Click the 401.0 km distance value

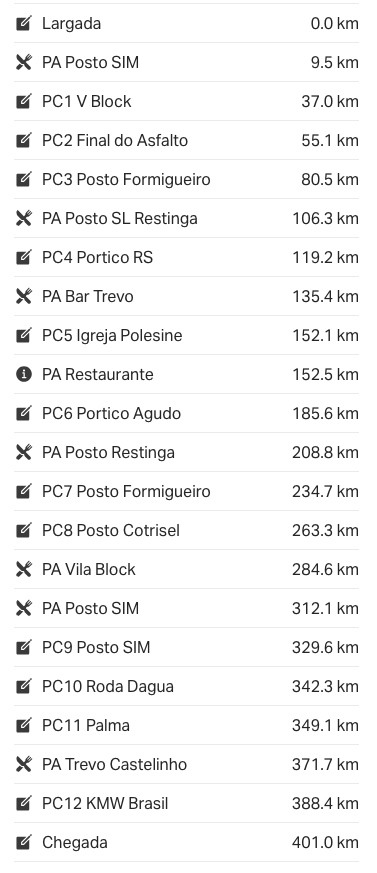pyautogui.click(x=325, y=842)
